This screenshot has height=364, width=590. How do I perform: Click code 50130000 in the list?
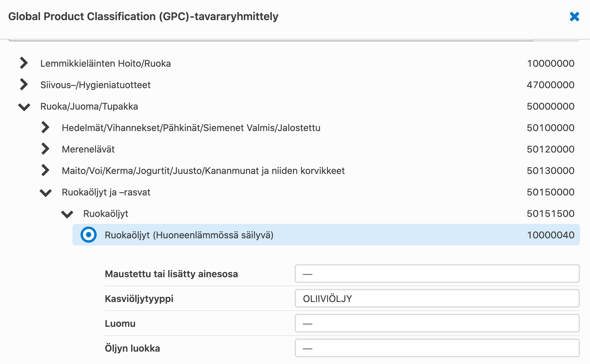point(550,171)
